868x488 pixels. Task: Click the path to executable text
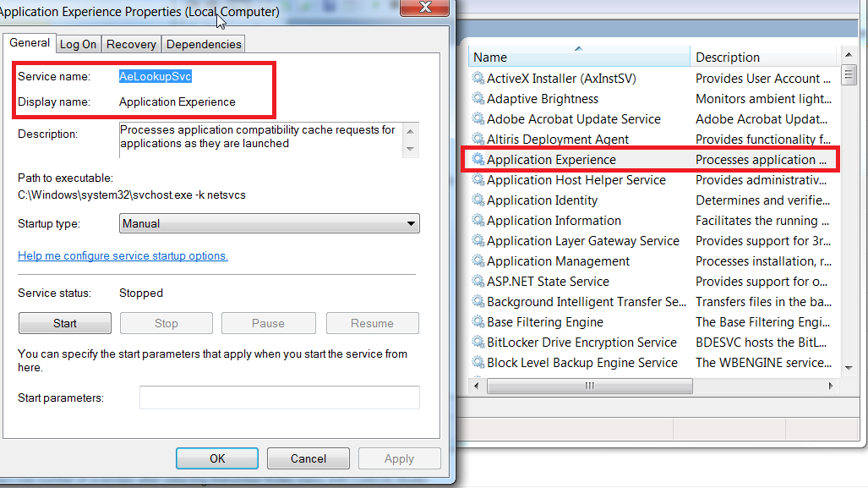click(x=132, y=195)
